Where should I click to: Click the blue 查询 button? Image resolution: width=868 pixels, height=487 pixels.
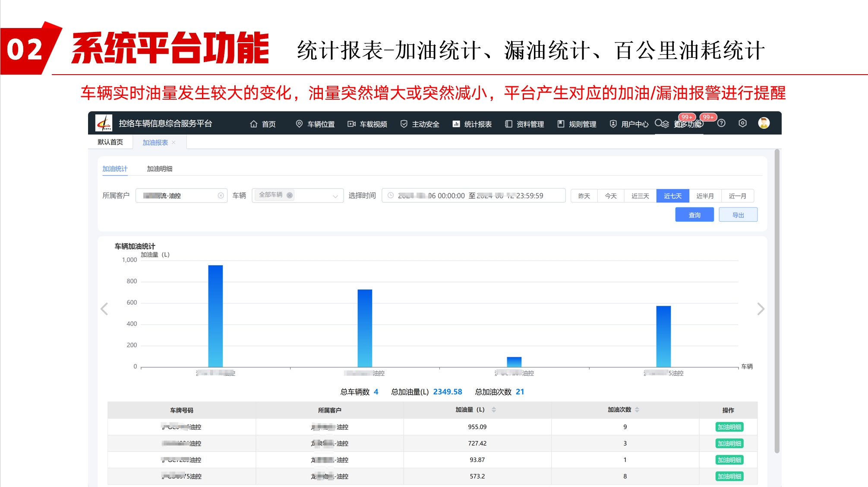pos(694,215)
